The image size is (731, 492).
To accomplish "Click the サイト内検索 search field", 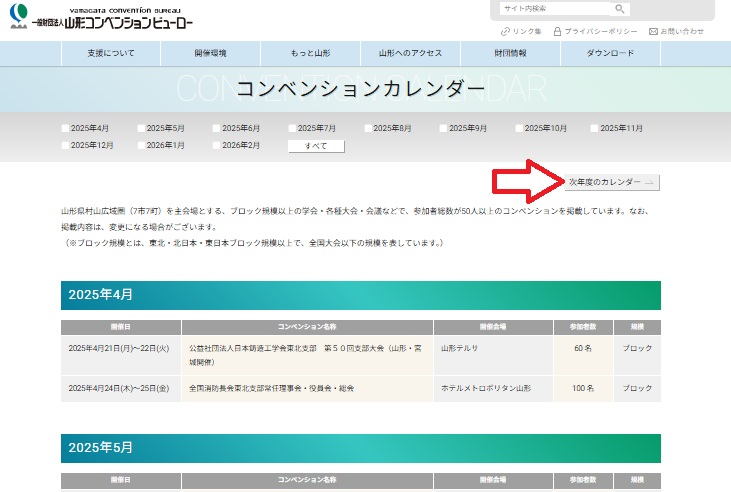I will tap(553, 9).
